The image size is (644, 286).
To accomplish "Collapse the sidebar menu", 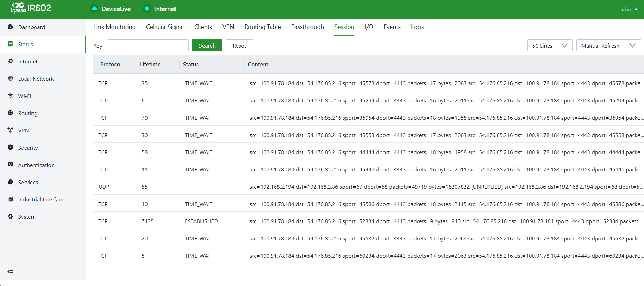I will [x=10, y=272].
